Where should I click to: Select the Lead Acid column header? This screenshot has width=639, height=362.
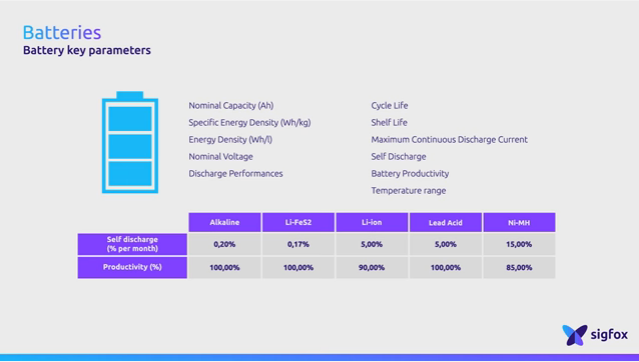tap(445, 222)
